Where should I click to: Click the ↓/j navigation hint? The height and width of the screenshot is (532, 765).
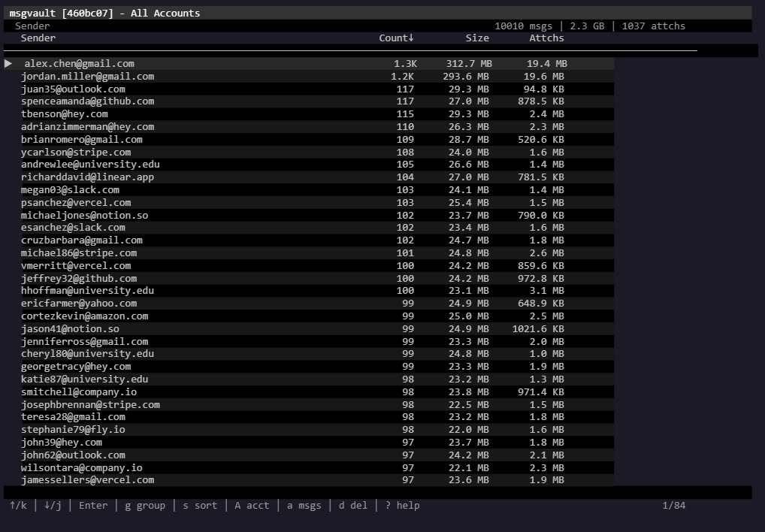pyautogui.click(x=53, y=506)
